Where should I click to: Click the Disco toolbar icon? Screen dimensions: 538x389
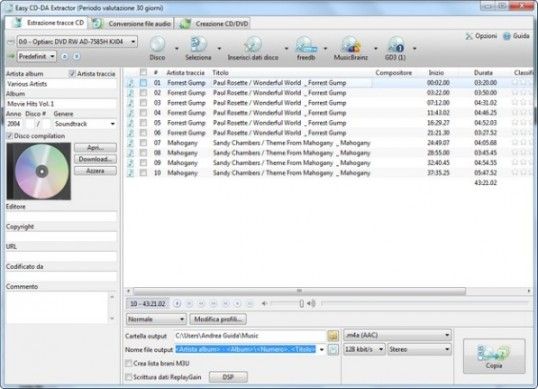pos(157,48)
